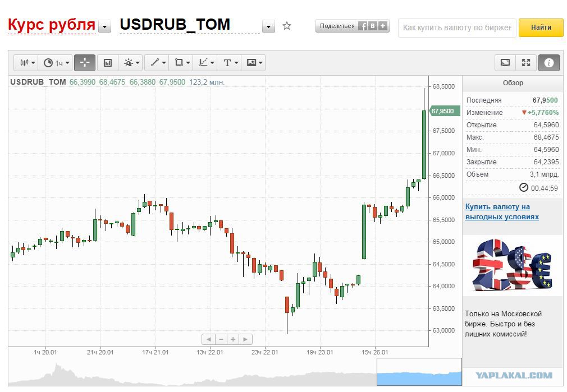
Task: Open Купить валюту на выгодных условиях link
Action: [502, 212]
